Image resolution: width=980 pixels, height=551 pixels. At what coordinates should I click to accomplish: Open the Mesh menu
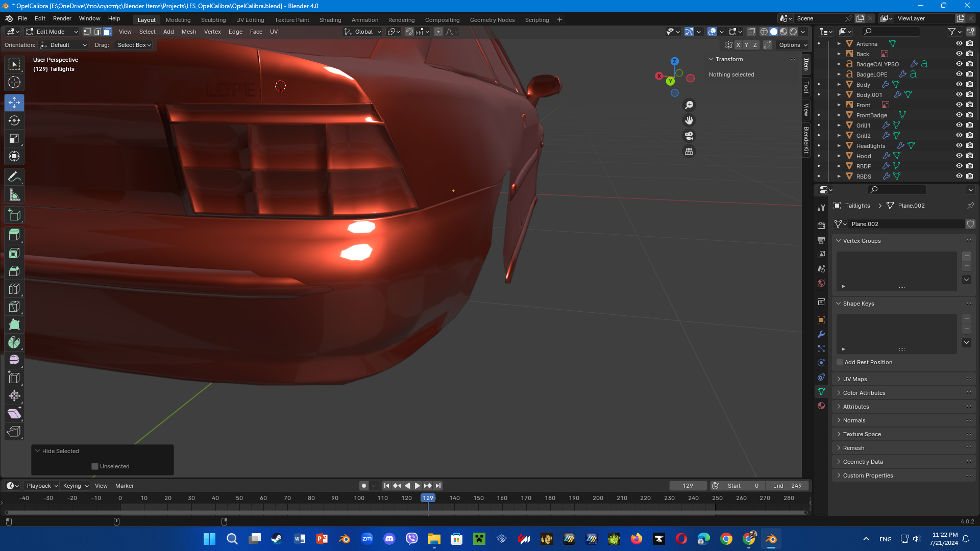point(189,32)
